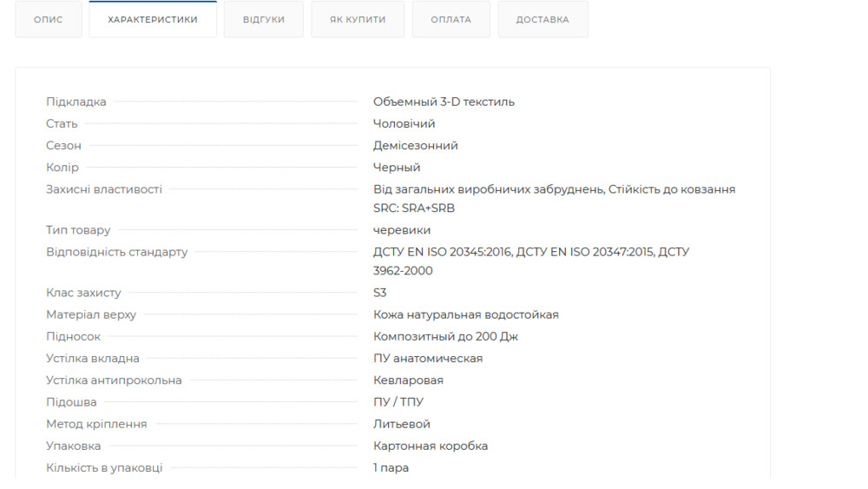The height and width of the screenshot is (489, 868).
Task: Click the Тип товару value 'черевики'
Action: [401, 230]
